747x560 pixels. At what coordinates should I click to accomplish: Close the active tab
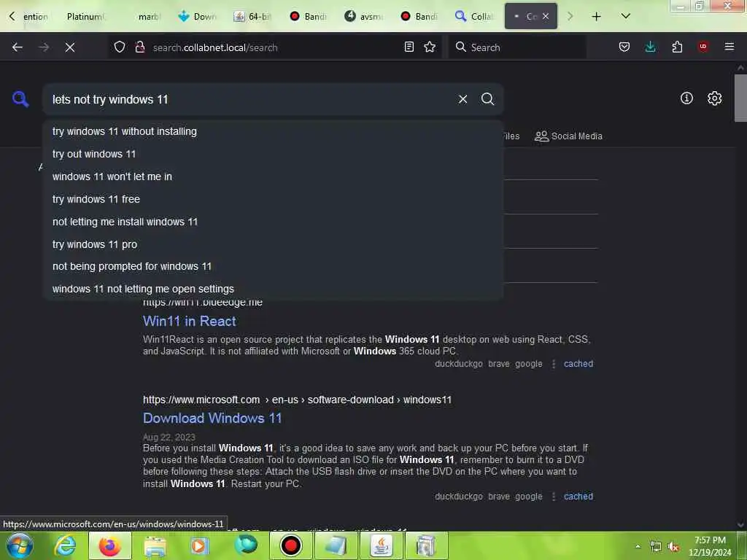(546, 16)
